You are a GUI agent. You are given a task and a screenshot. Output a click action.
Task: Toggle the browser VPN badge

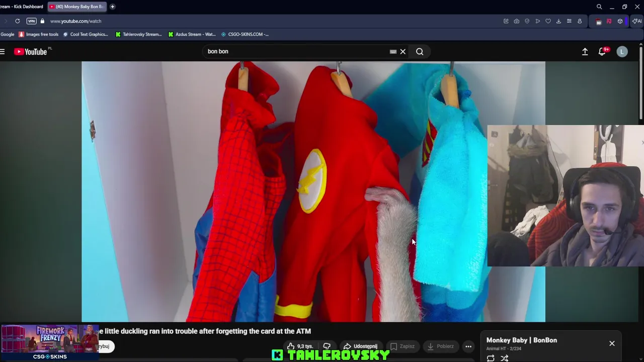coord(31,21)
